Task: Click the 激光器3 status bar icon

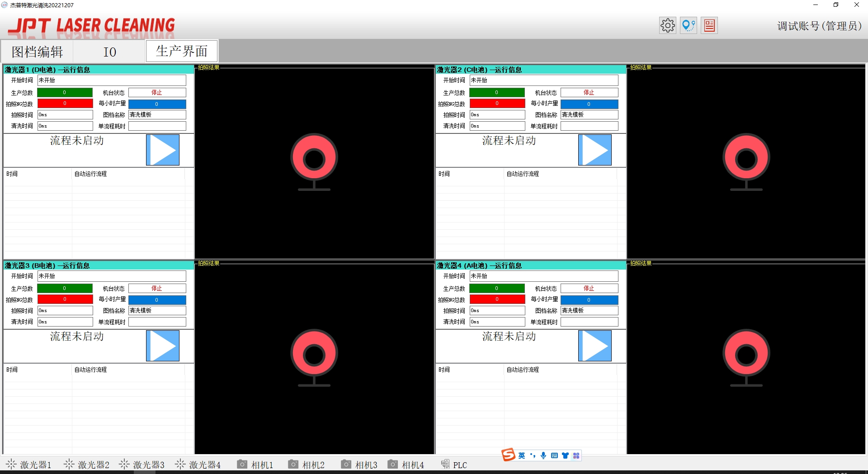Action: (124, 465)
